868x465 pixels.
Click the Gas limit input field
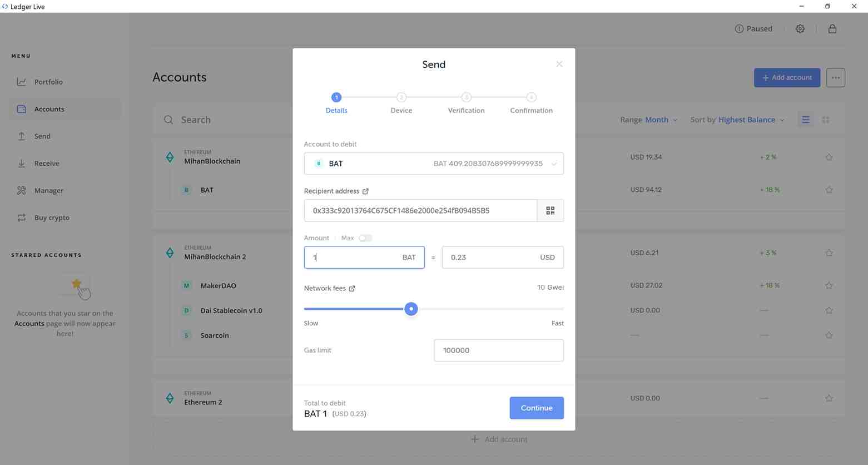click(x=499, y=350)
